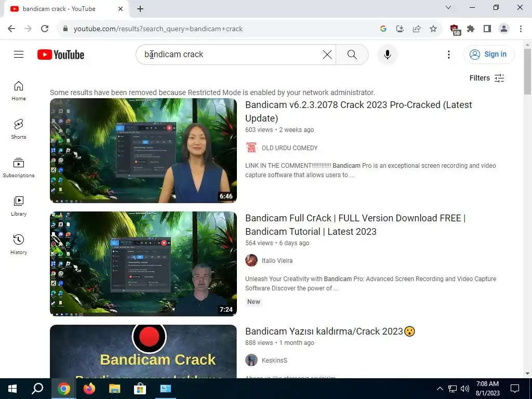Click the 'LINK IN THE COMMENT' video description
Image resolution: width=532 pixels, height=399 pixels.
[x=370, y=170]
